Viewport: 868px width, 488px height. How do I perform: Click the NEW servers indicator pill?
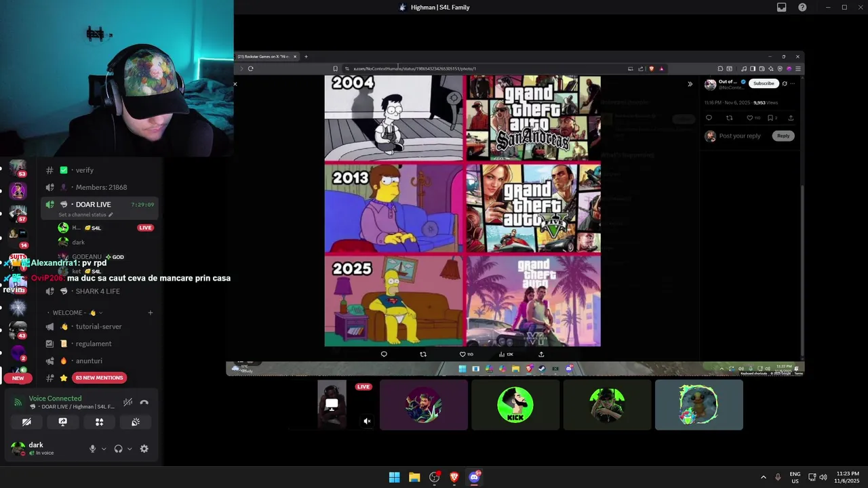(x=18, y=378)
